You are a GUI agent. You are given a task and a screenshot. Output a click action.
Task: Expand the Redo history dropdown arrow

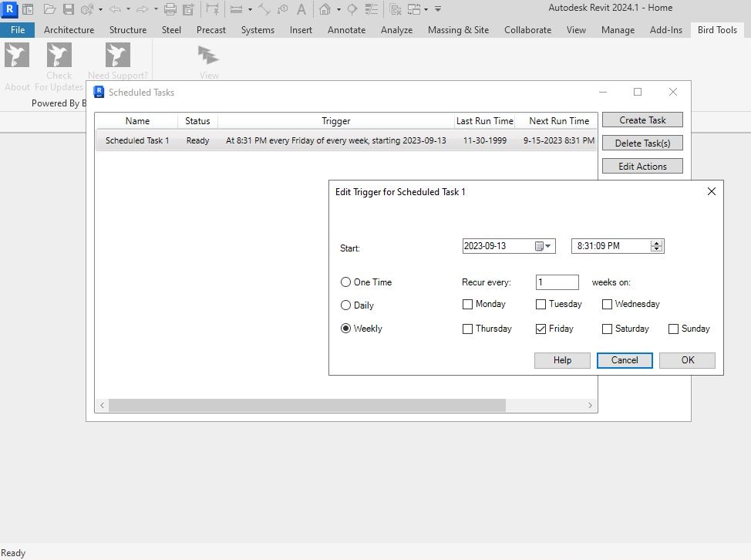156,9
